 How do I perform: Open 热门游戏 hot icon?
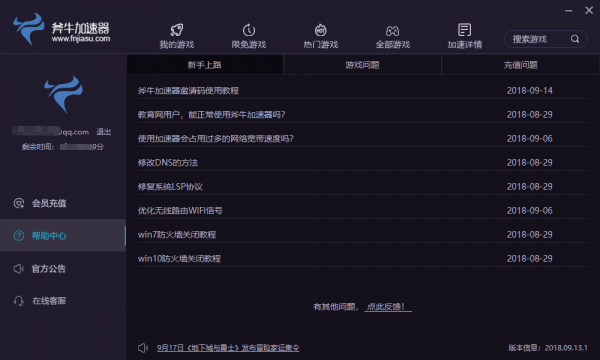tap(321, 30)
